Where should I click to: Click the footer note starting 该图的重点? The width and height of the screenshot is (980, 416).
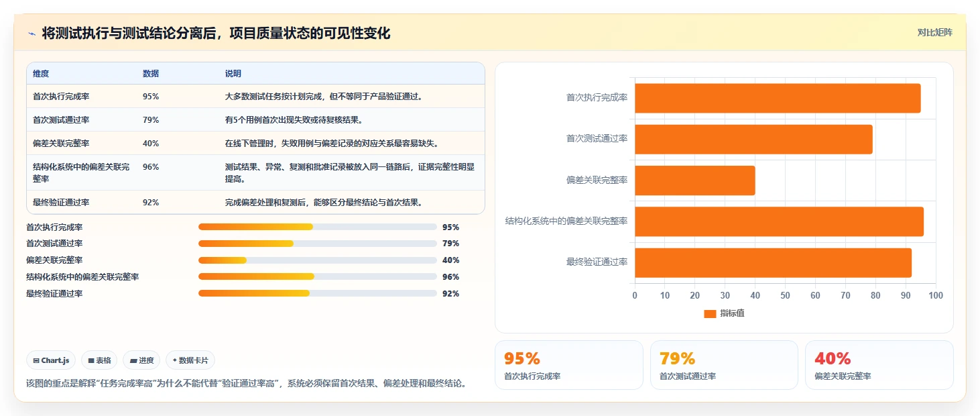click(246, 384)
